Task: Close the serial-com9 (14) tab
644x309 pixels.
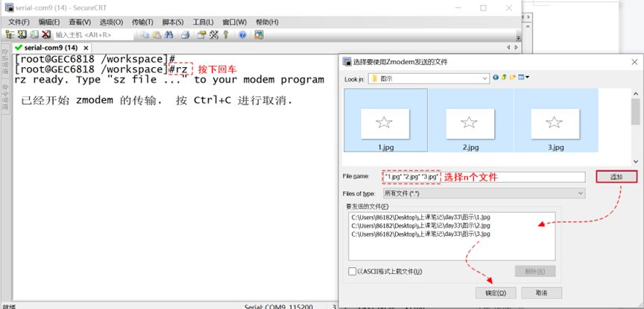Action: (86, 48)
